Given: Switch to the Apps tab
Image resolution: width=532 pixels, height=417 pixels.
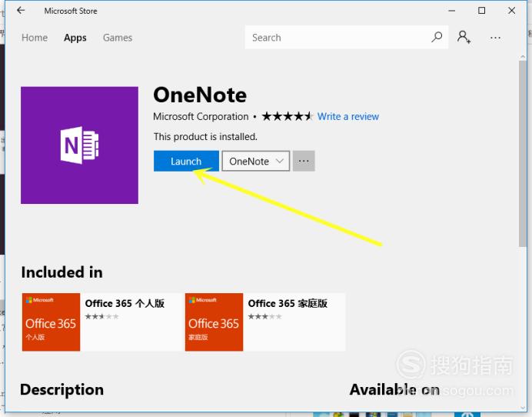Looking at the screenshot, I should (75, 38).
